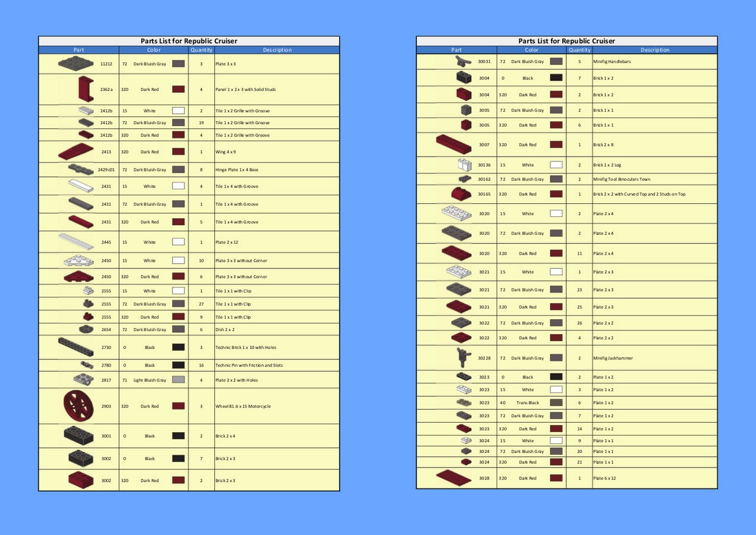Viewport: 756px width, 535px height.
Task: Select the quantity 27 cell
Action: [x=201, y=304]
